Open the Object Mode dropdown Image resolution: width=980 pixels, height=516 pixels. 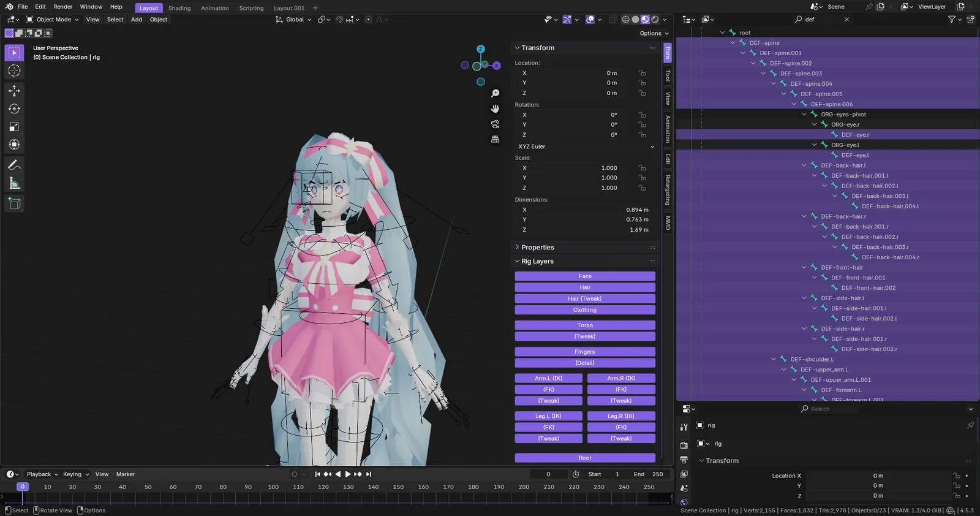(52, 20)
